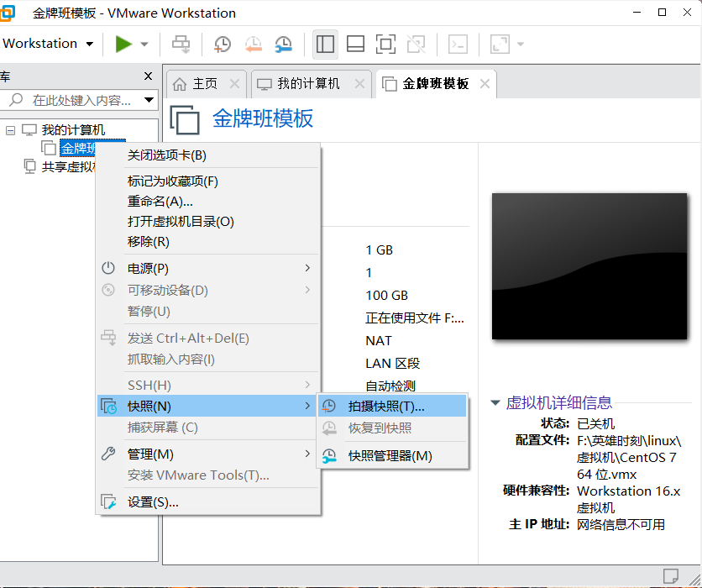702x588 pixels.
Task: Expand the 管理(M) submenu arrow
Action: [307, 454]
